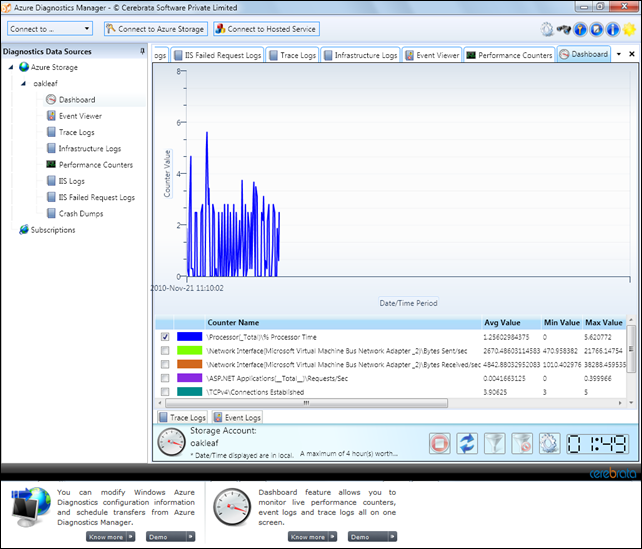The width and height of the screenshot is (642, 549).
Task: Click the Azure Storage globe icon
Action: pos(24,67)
